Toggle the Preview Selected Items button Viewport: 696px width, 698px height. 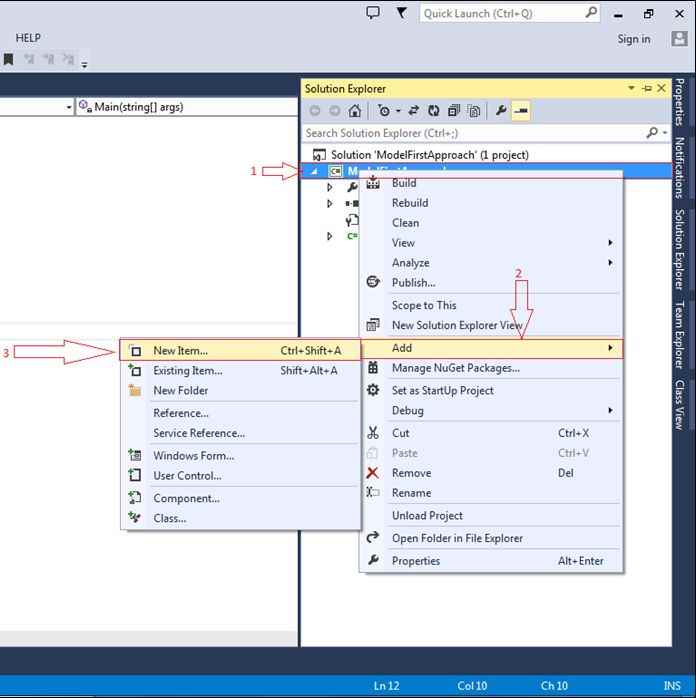(x=521, y=110)
